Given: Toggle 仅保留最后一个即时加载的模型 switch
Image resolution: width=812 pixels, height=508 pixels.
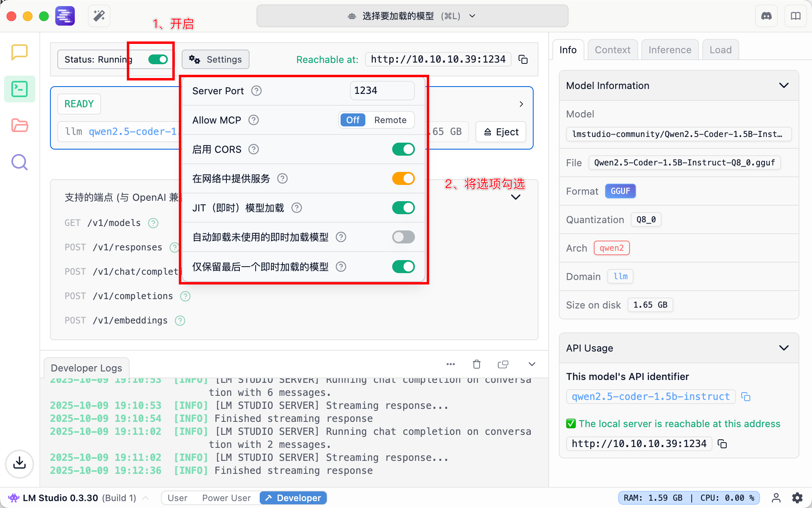Looking at the screenshot, I should click(403, 267).
